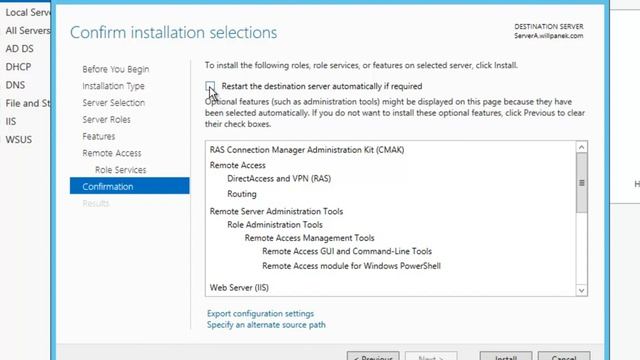640x360 pixels.
Task: Open Specify an alternate source path link
Action: point(266,325)
